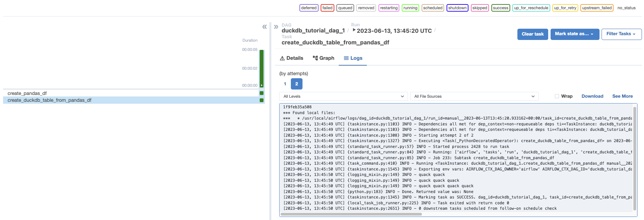Image resolution: width=644 pixels, height=220 pixels.
Task: Select log attempt 1
Action: point(285,84)
